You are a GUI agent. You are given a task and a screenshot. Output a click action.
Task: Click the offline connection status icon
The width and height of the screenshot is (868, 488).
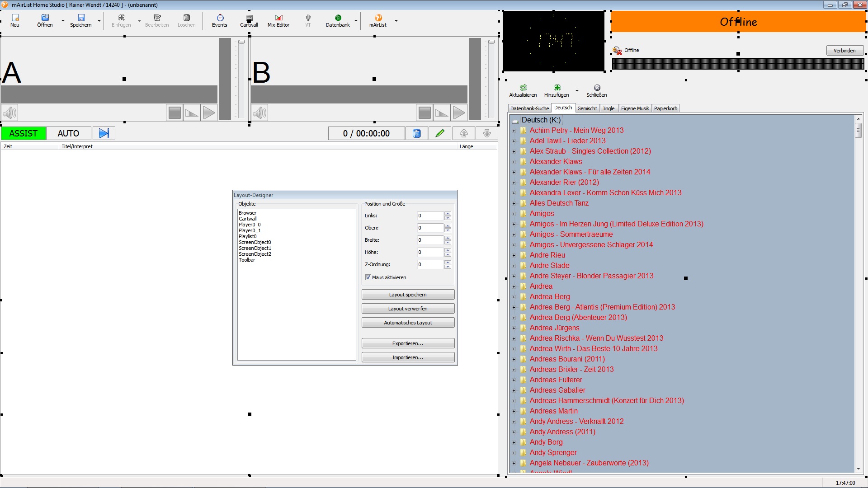click(x=617, y=50)
